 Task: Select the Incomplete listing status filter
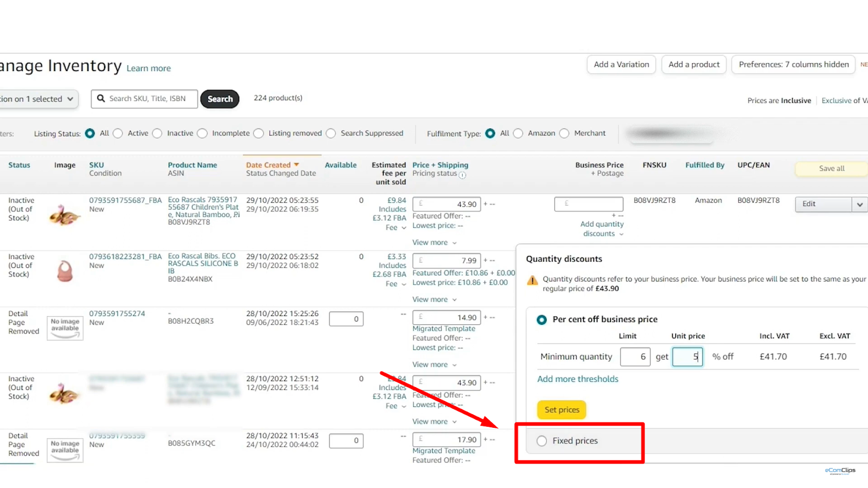202,133
